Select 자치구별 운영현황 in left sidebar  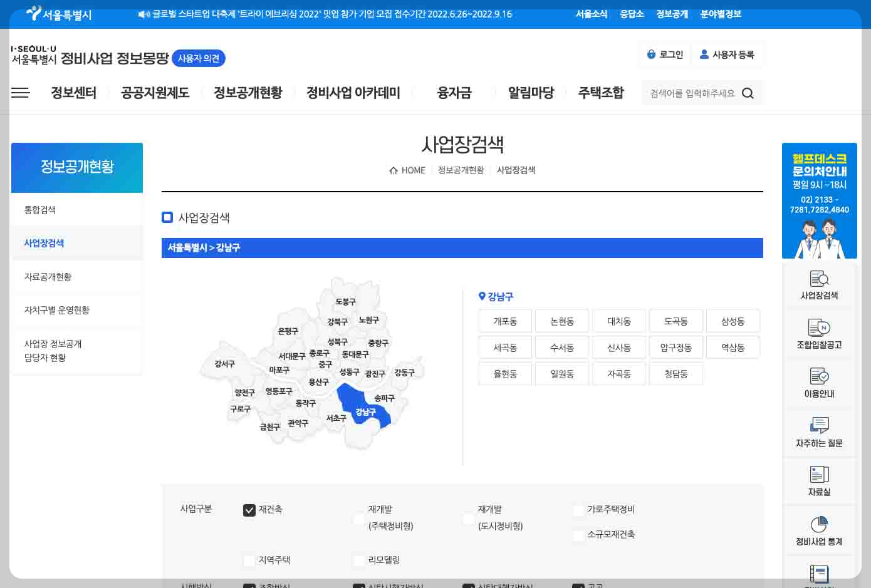[x=77, y=310]
